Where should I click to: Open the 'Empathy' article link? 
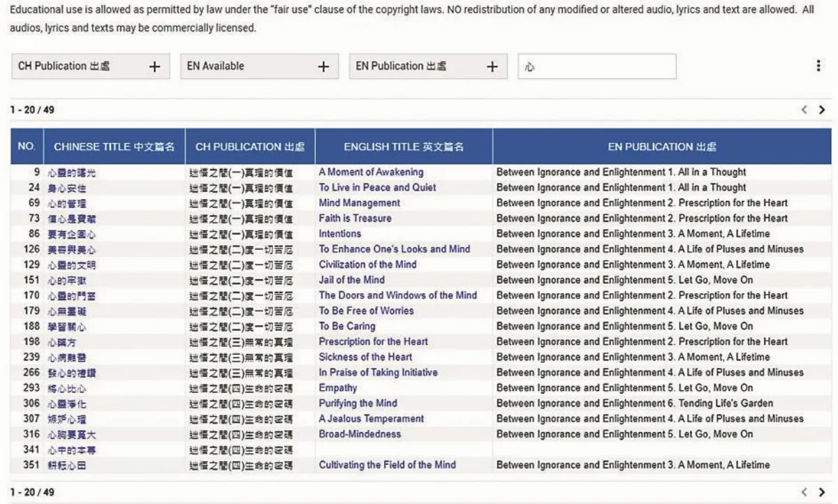click(x=338, y=387)
